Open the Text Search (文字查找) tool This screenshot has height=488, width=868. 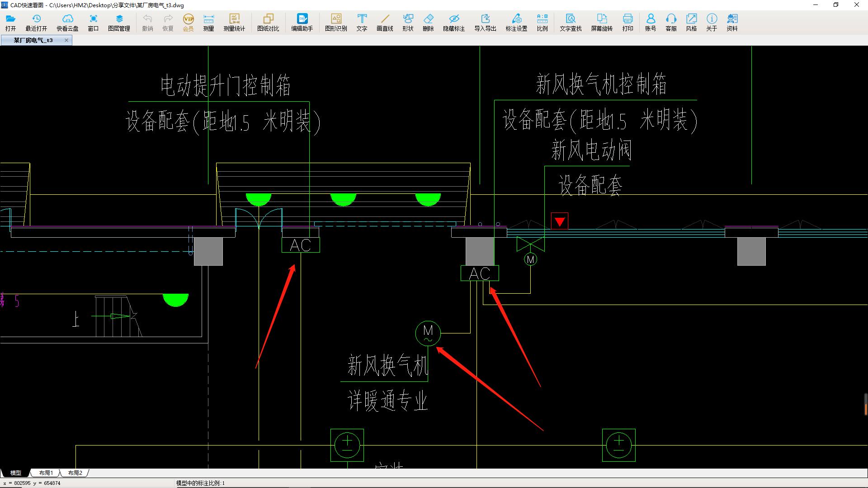click(x=571, y=22)
